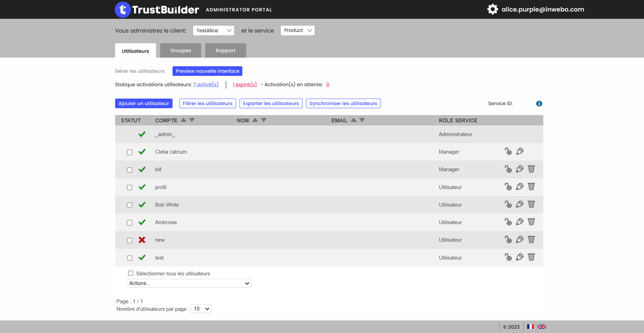
Task: Enable Sélectionner tous les utilisateurs
Action: 131,273
